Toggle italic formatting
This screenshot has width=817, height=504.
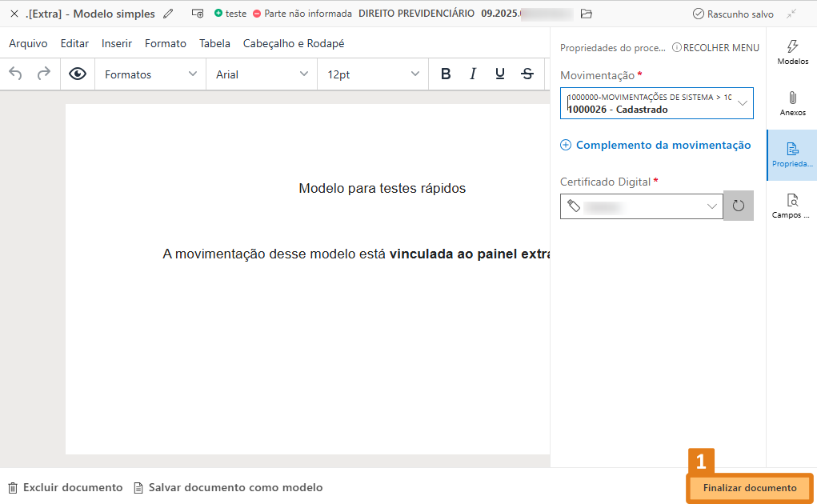[473, 74]
